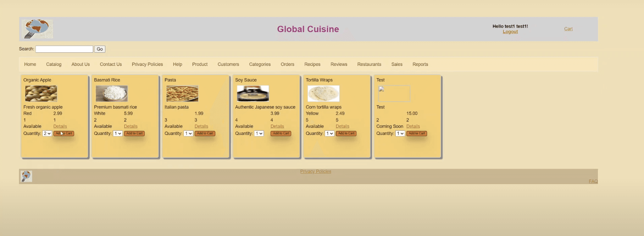Click the Global Cuisine title
Screen dimensions: 644x236
308,29
